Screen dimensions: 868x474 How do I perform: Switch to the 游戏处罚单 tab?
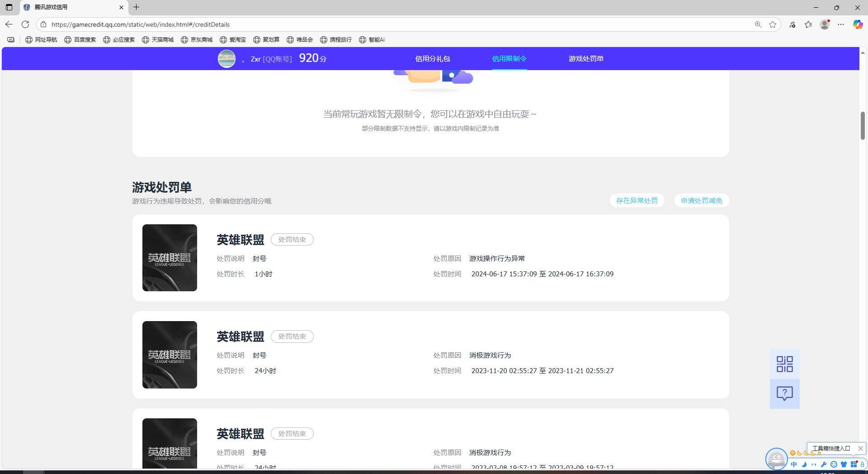[586, 58]
